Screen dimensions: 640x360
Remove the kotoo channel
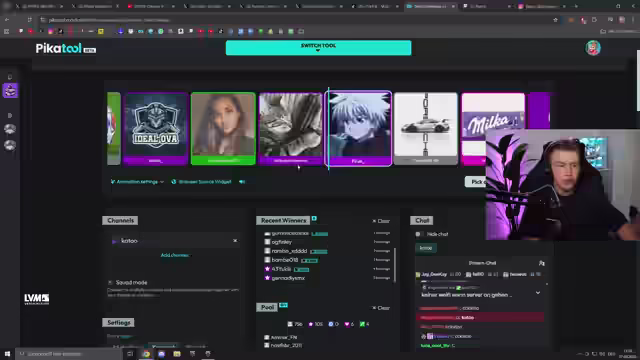235,241
